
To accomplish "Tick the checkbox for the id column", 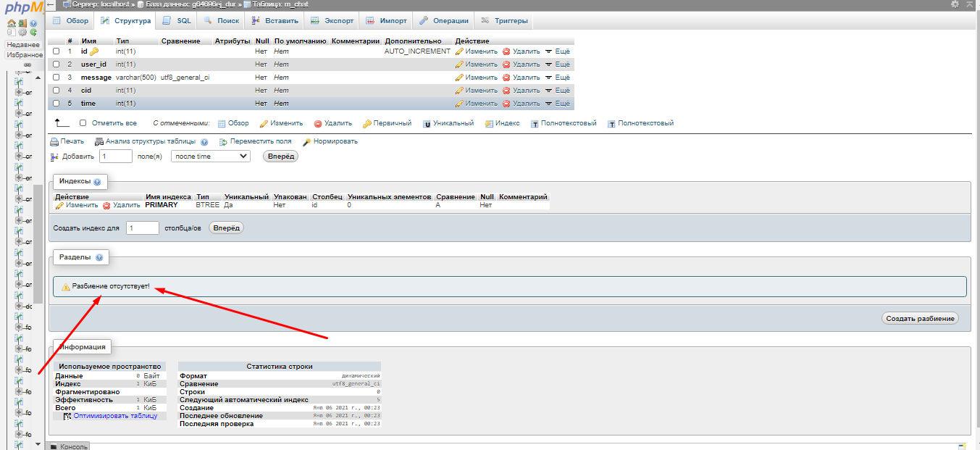I will 56,51.
